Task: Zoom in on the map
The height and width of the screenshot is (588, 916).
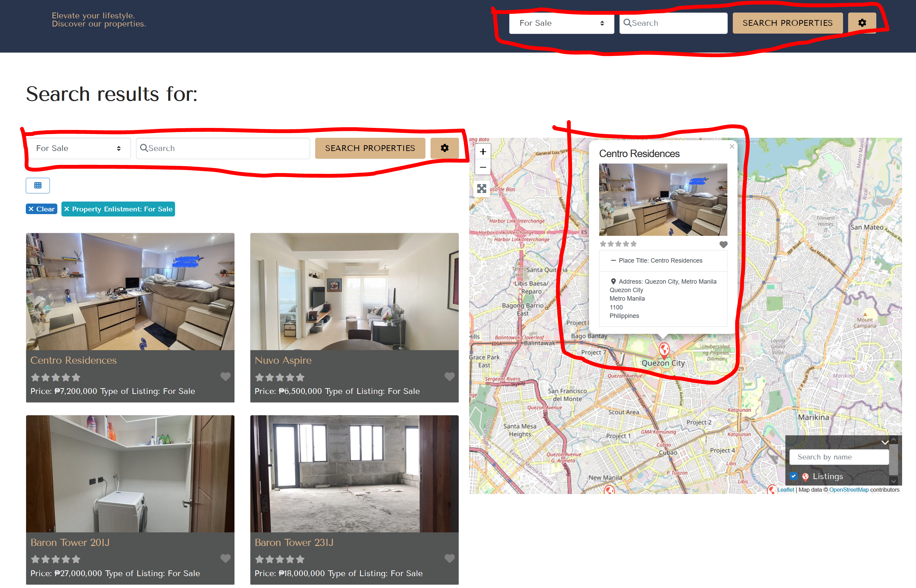Action: (483, 152)
